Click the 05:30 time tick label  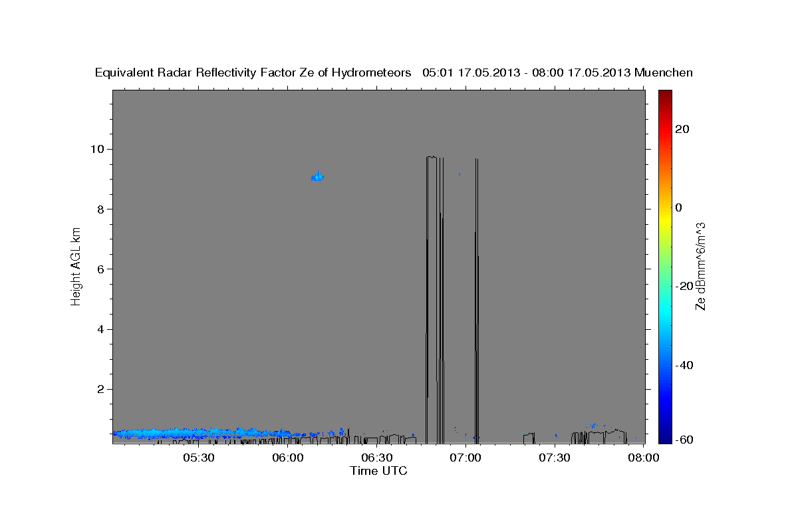coord(198,458)
